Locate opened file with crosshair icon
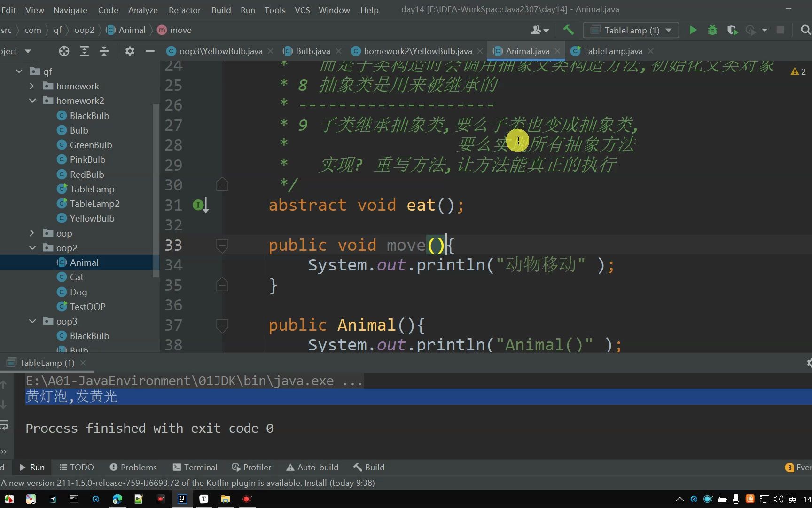This screenshot has width=812, height=508. tap(64, 51)
